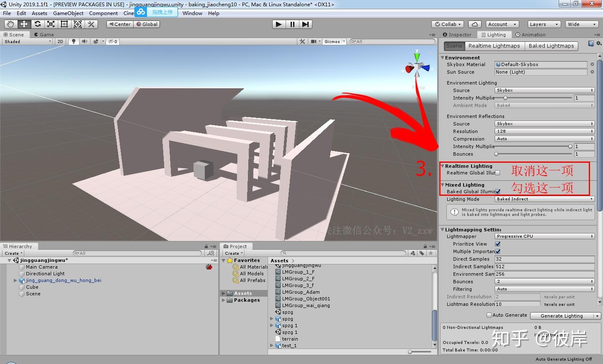Show Baked Lightmaps view
Image resolution: width=603 pixels, height=364 pixels.
click(551, 46)
